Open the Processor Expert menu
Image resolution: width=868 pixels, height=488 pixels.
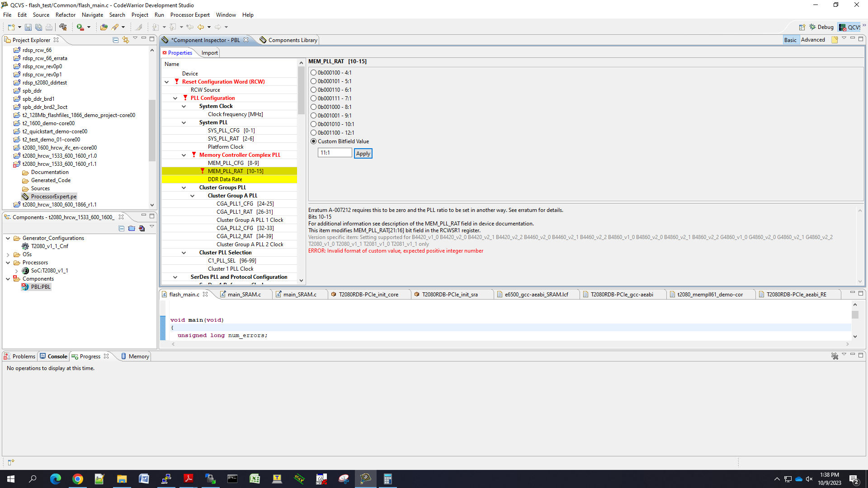190,15
